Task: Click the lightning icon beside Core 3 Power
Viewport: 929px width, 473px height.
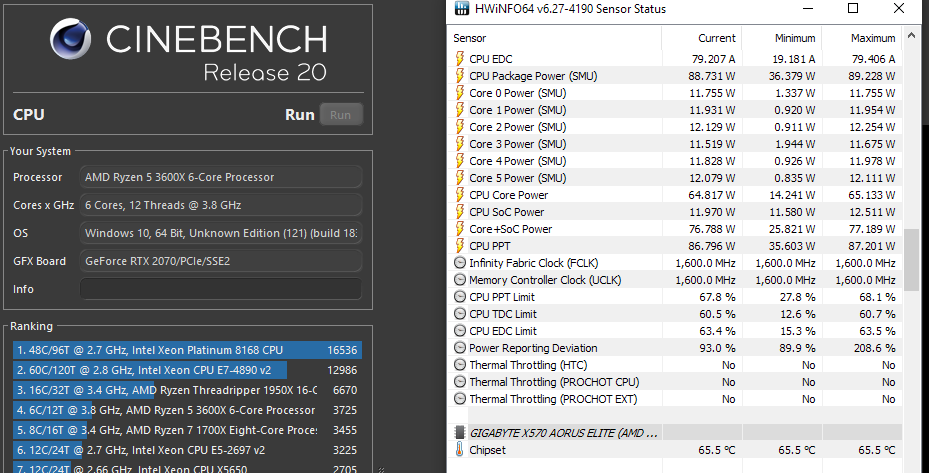Action: pyautogui.click(x=460, y=144)
